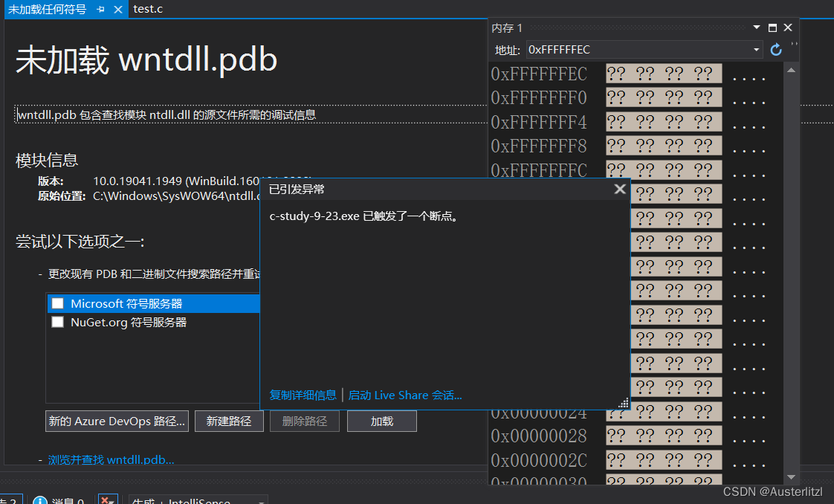Image resolution: width=834 pixels, height=504 pixels.
Task: Click the 加载 button
Action: coord(382,421)
